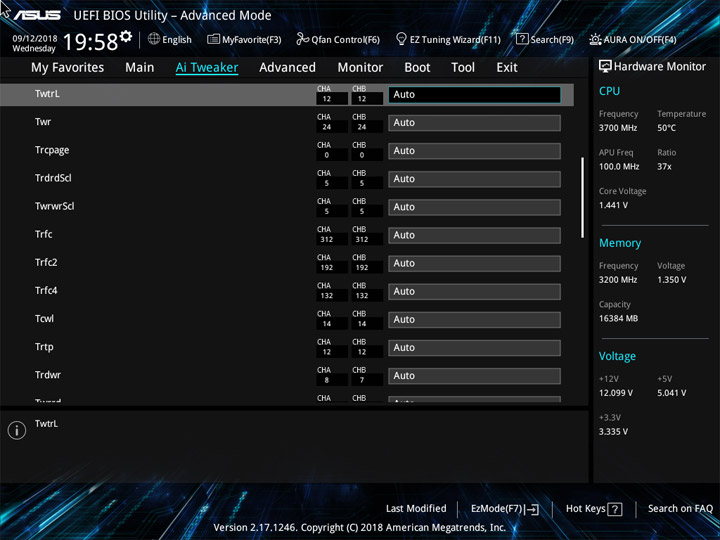Click Last Modified button
Screen dimensions: 720x540
coord(416,508)
